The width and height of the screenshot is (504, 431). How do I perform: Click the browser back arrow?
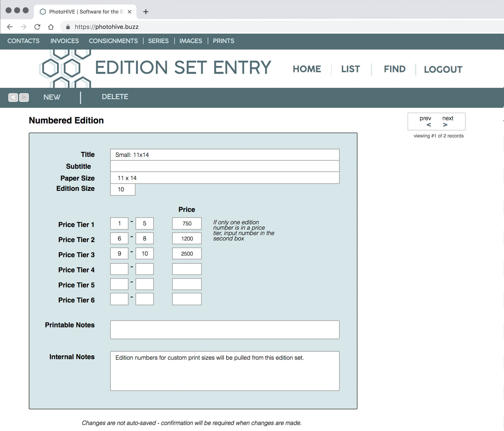10,27
